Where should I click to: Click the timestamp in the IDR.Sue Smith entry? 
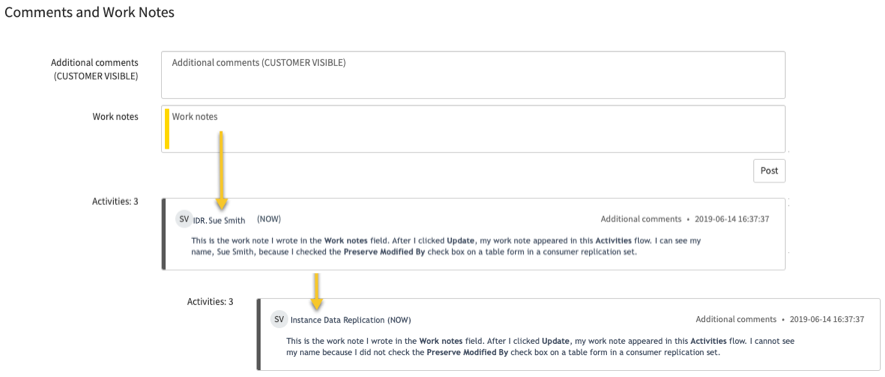732,219
